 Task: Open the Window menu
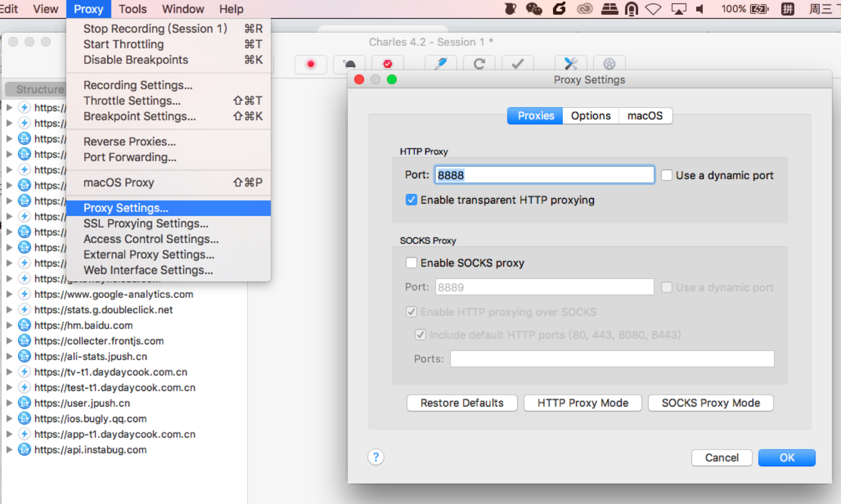(183, 9)
